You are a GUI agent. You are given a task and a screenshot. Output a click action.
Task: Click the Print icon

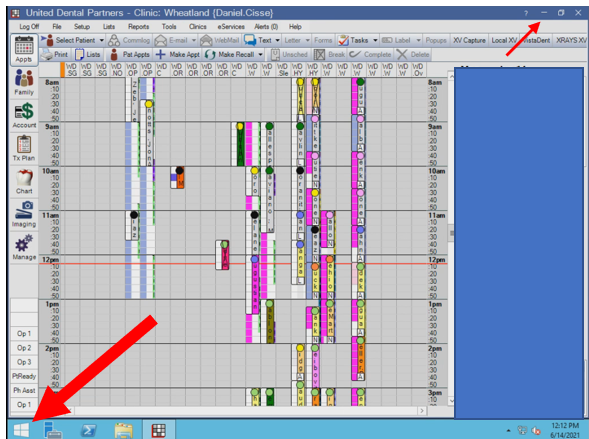coord(47,54)
